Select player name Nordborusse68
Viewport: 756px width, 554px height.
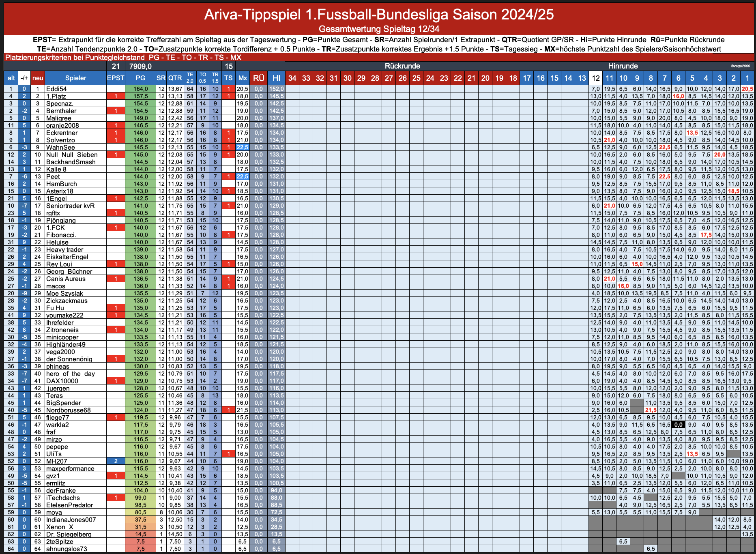[69, 410]
